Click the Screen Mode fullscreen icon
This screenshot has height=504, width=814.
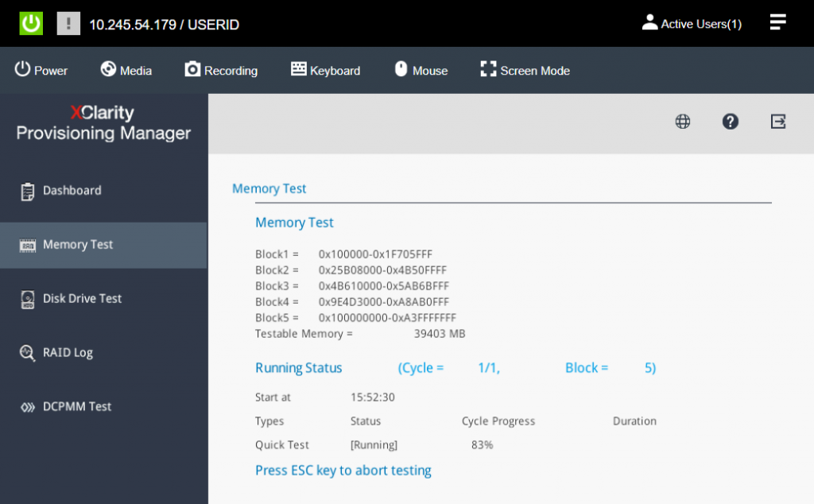click(488, 69)
